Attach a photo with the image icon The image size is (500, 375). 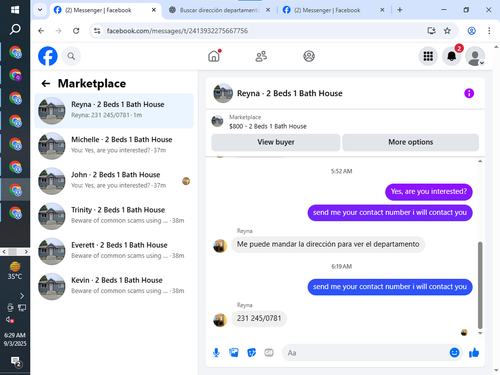tap(234, 353)
